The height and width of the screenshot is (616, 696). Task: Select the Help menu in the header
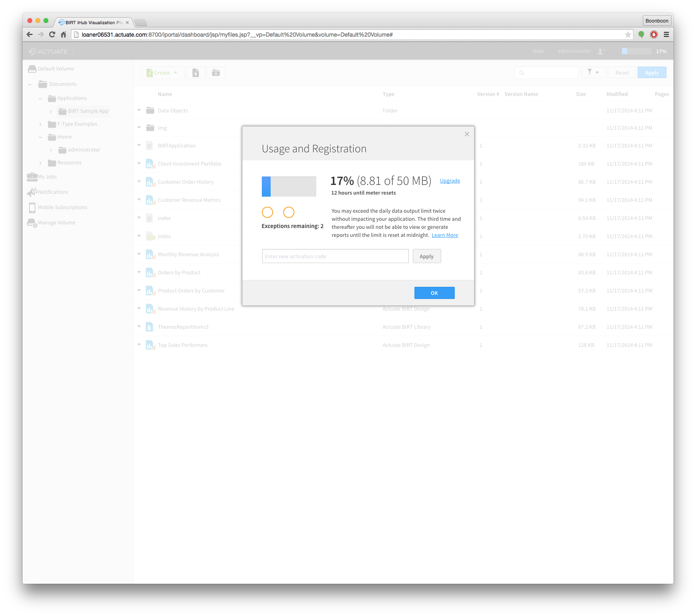538,51
